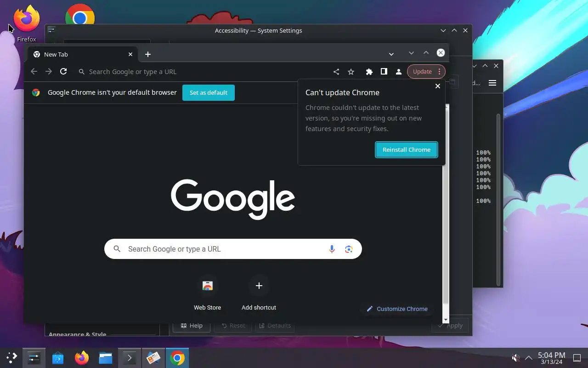Click Chrome's back navigation arrow
Image resolution: width=588 pixels, height=368 pixels.
point(34,71)
